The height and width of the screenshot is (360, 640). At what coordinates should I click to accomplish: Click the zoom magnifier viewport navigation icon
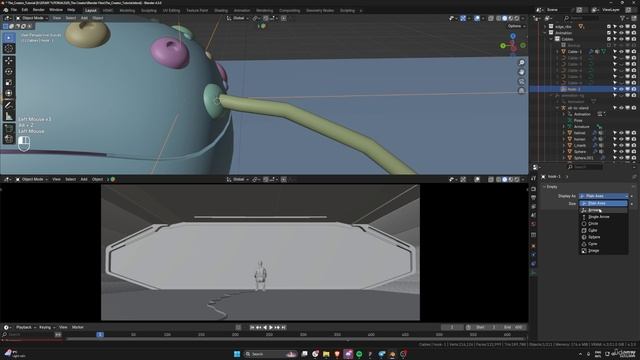[521, 62]
